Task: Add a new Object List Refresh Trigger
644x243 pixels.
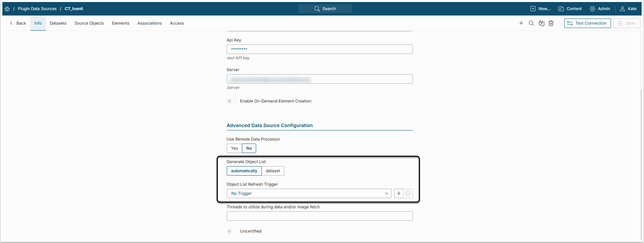Action: click(399, 193)
